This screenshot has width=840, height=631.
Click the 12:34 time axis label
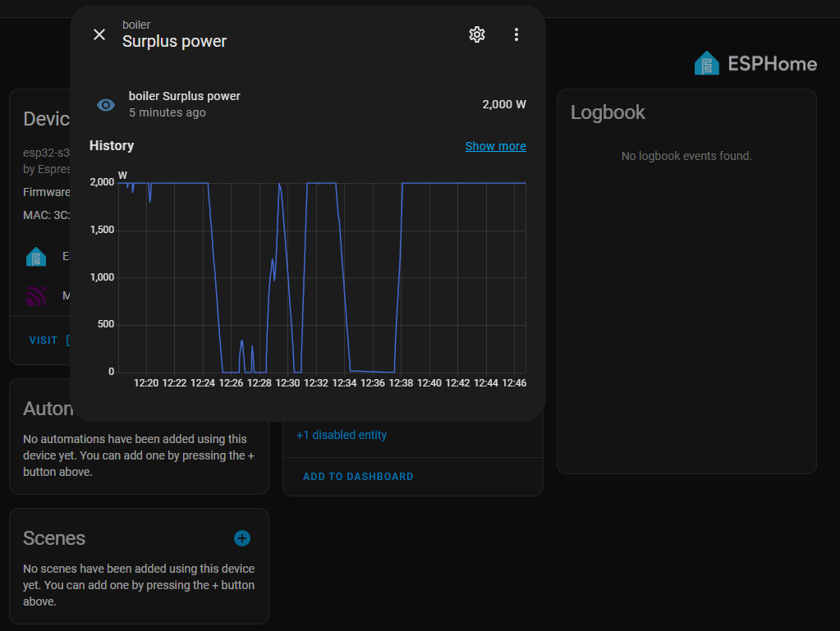point(345,383)
